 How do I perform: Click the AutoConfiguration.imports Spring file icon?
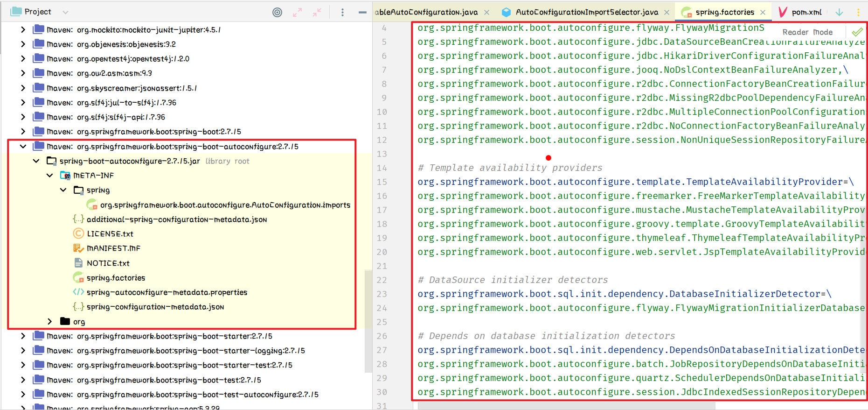coord(92,205)
